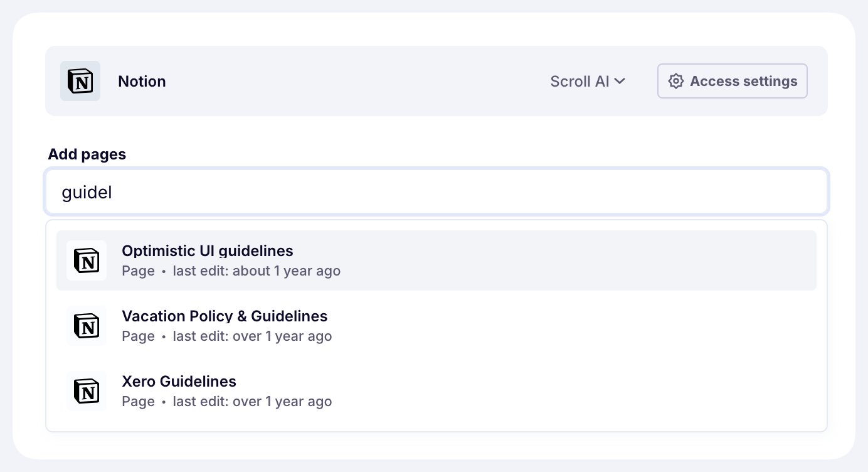Screen dimensions: 868x472
Task: Click Notion icon beside Xero Guidelines
Action: pyautogui.click(x=87, y=391)
